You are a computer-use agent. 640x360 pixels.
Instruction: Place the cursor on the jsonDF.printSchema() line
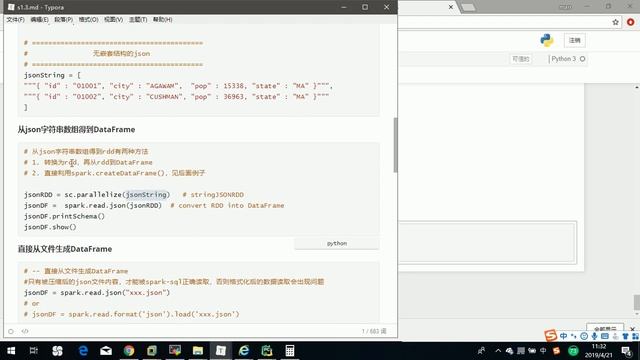(x=64, y=216)
